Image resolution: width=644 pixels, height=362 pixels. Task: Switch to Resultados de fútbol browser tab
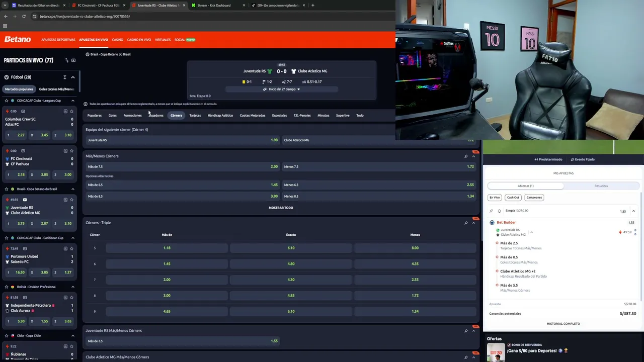pos(38,5)
